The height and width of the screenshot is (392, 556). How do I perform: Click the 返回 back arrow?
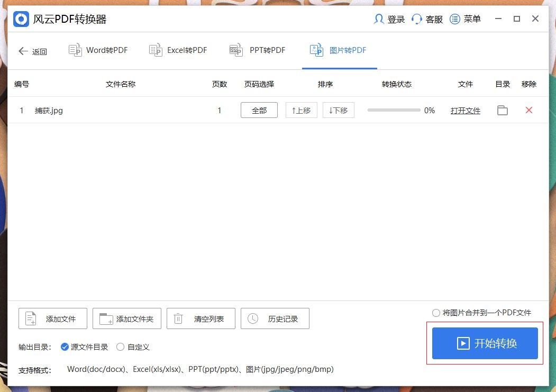point(23,50)
